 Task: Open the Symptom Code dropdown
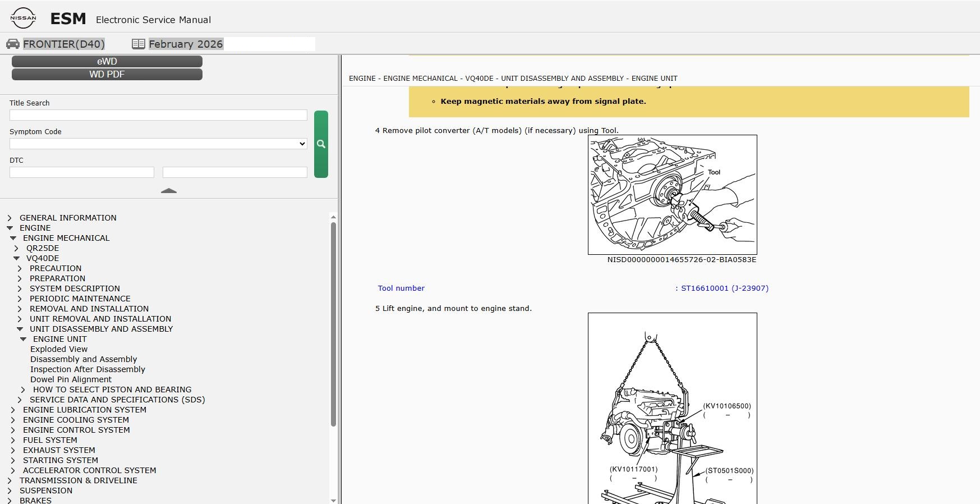[158, 144]
